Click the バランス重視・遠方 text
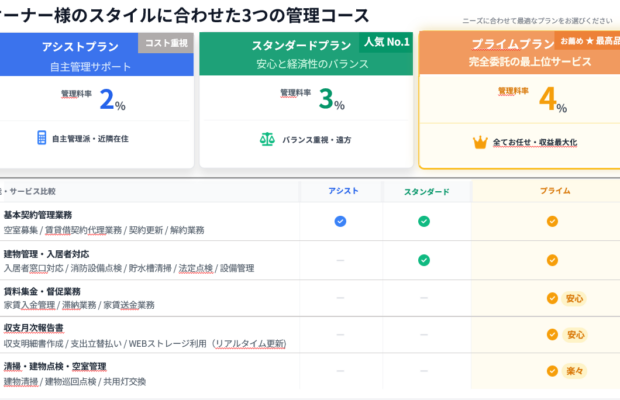620x400 pixels. click(316, 140)
